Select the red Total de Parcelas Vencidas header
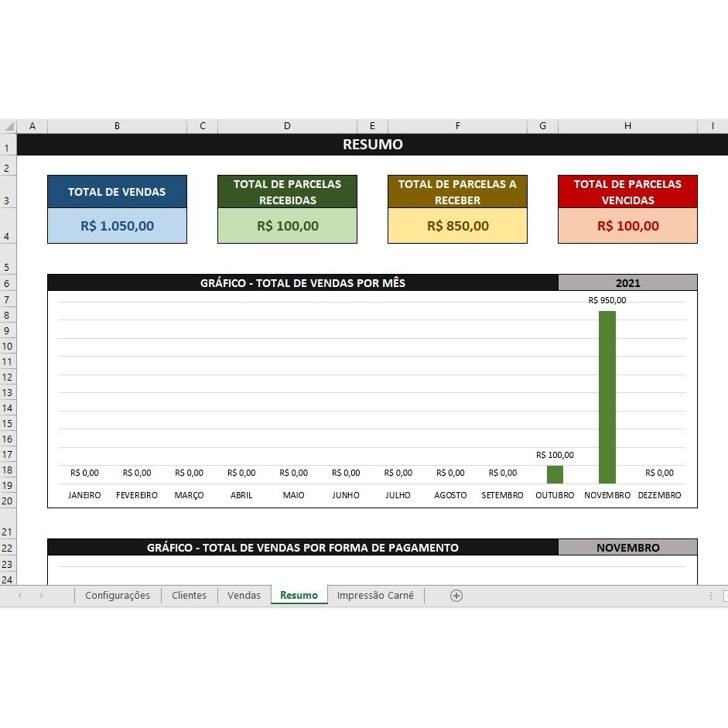 [x=627, y=192]
